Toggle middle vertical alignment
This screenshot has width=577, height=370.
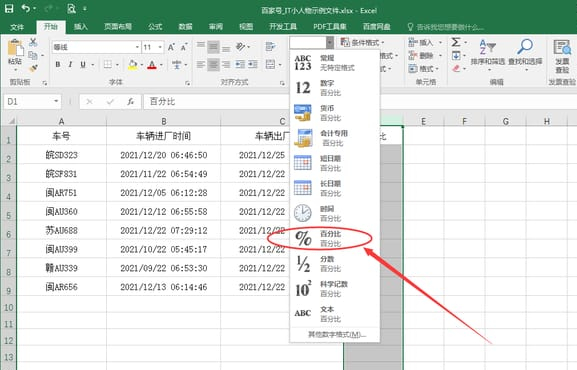coord(213,46)
